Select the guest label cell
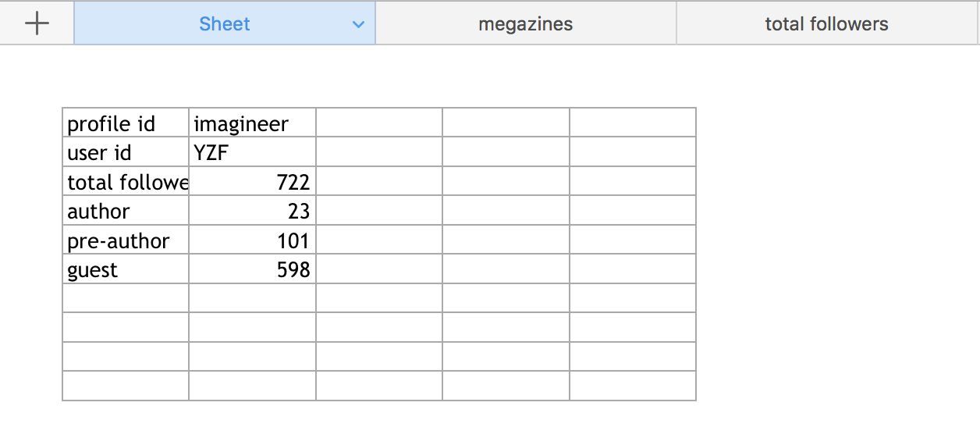The image size is (980, 445). point(126,269)
